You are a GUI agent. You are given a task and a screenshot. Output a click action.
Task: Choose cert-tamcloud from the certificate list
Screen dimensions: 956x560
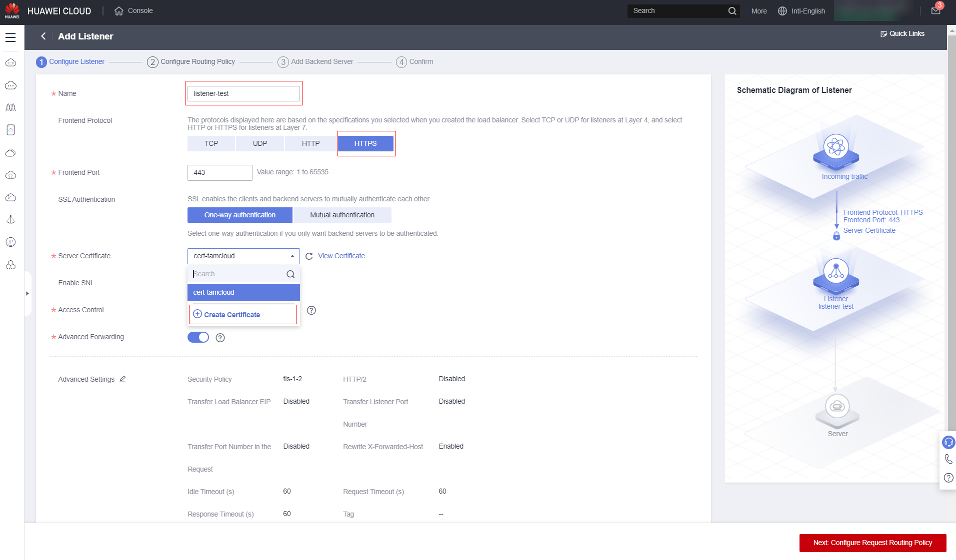coord(243,292)
